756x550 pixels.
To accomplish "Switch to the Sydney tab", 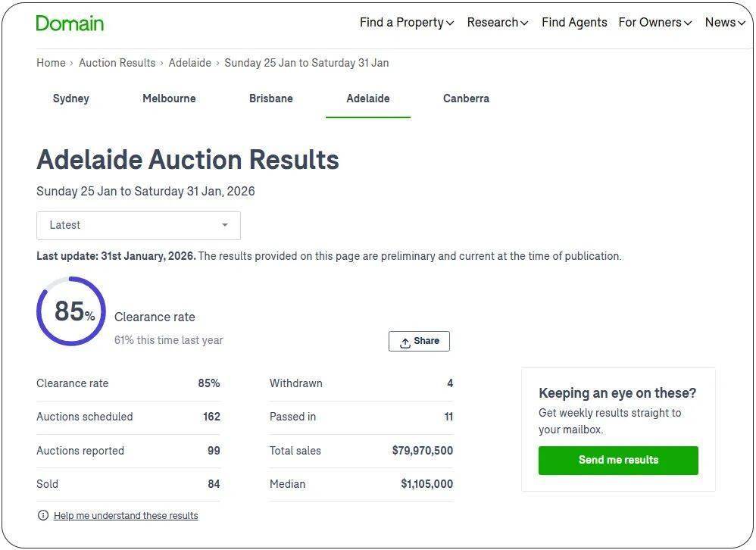I will click(x=71, y=98).
